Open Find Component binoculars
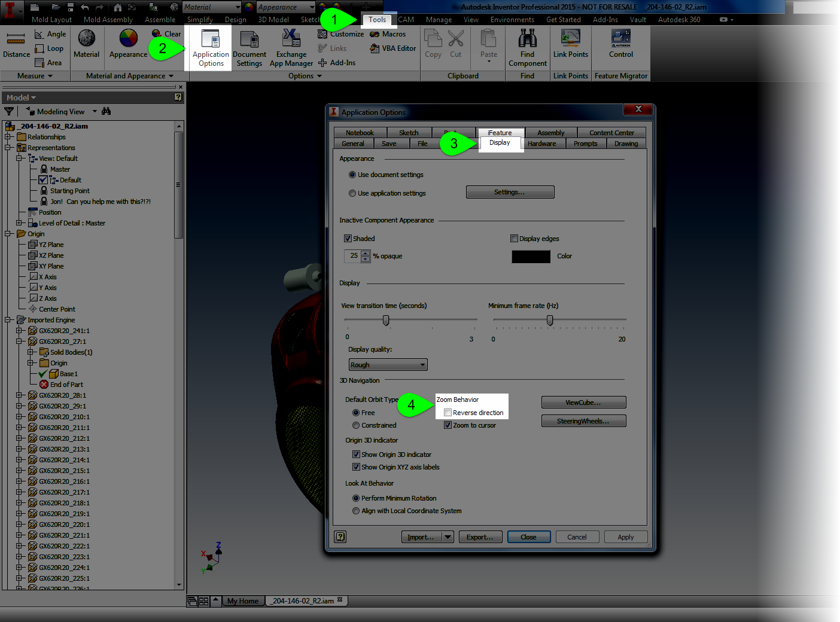The height and width of the screenshot is (622, 840). pyautogui.click(x=527, y=48)
